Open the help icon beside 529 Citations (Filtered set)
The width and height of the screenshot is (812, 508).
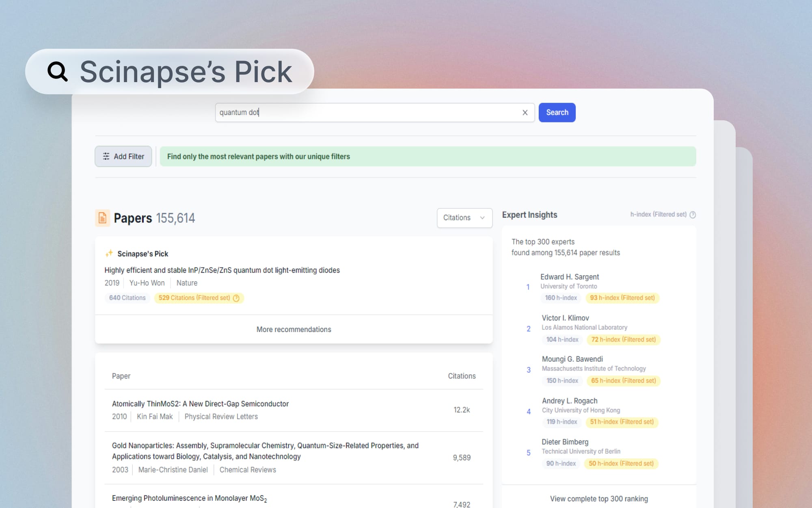236,298
